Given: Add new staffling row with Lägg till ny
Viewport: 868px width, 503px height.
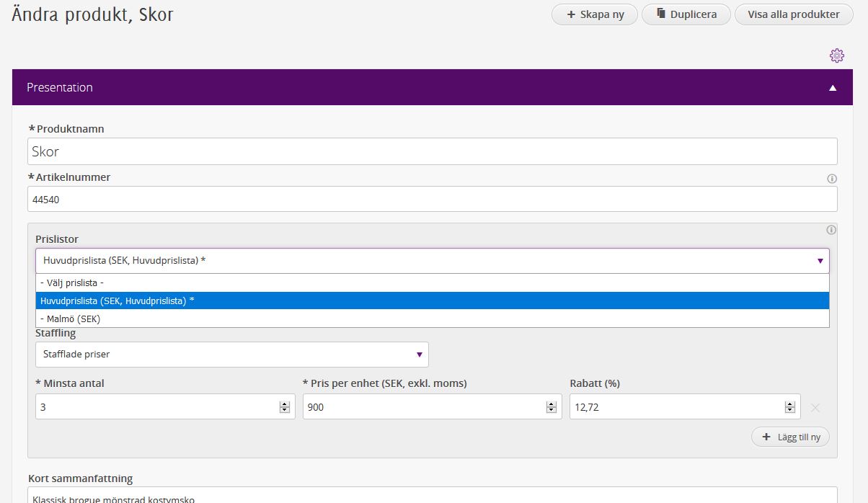Looking at the screenshot, I should point(791,437).
